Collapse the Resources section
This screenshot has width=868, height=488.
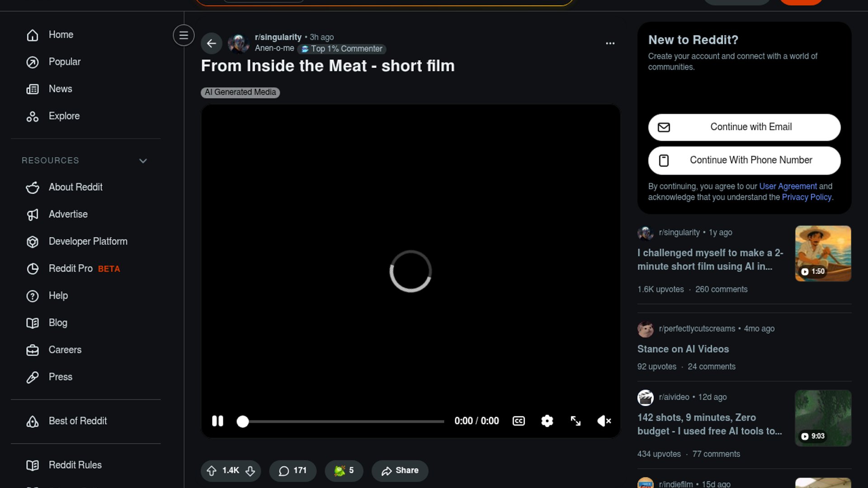pos(143,161)
